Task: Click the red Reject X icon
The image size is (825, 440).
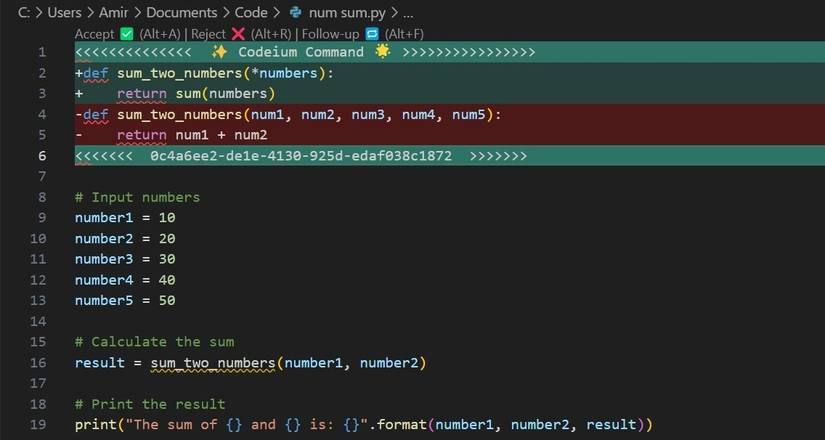Action: tap(238, 34)
